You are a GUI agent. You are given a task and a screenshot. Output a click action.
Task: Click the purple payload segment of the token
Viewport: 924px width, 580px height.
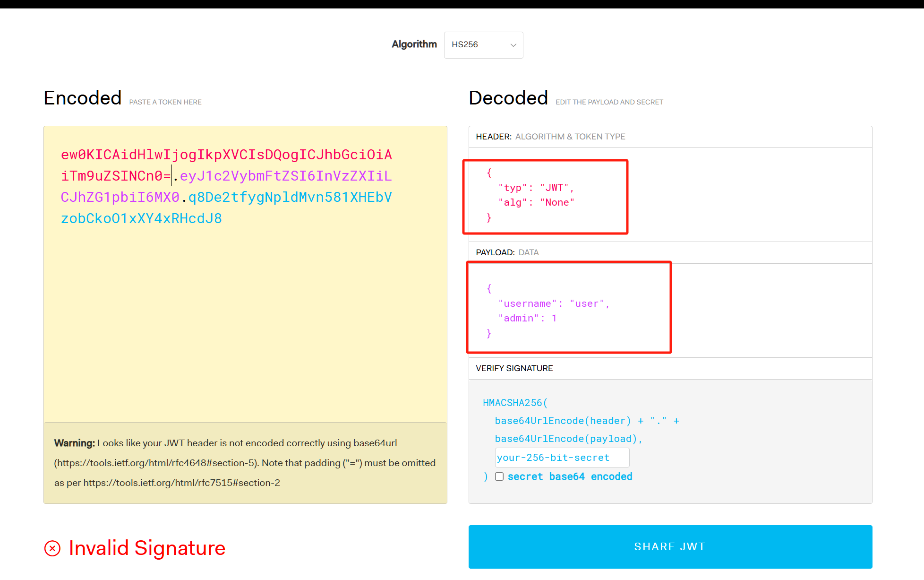click(x=285, y=176)
